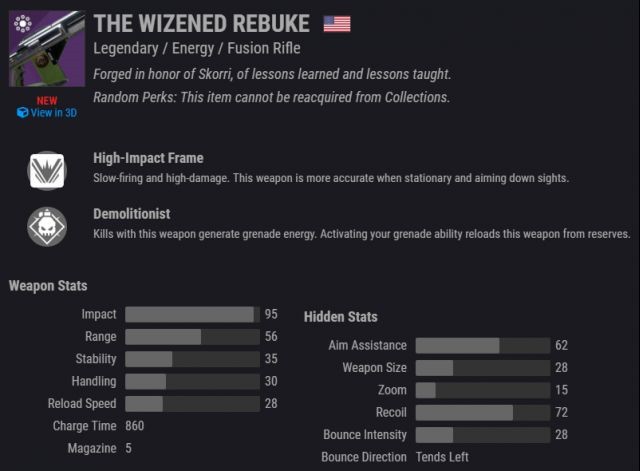Open the View in 3D link

(x=47, y=113)
